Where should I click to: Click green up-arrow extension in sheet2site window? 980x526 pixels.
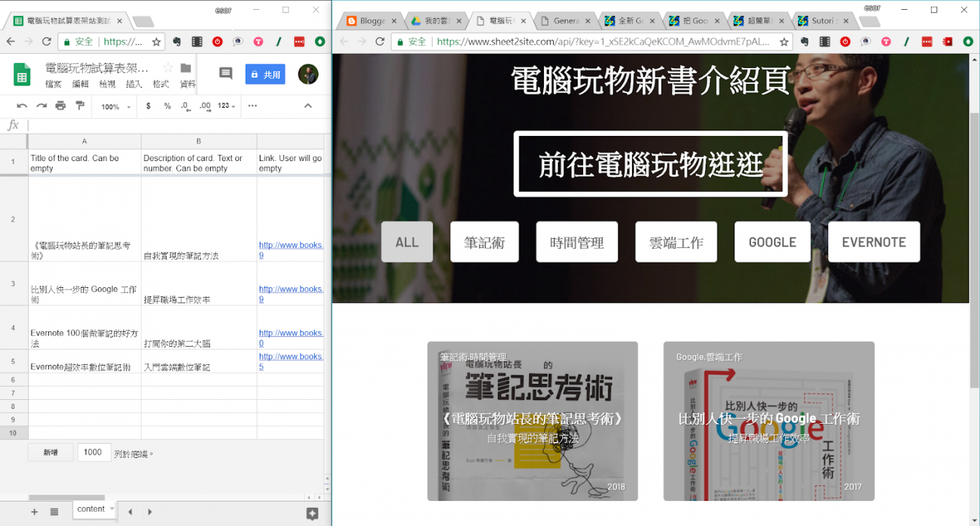coord(968,42)
